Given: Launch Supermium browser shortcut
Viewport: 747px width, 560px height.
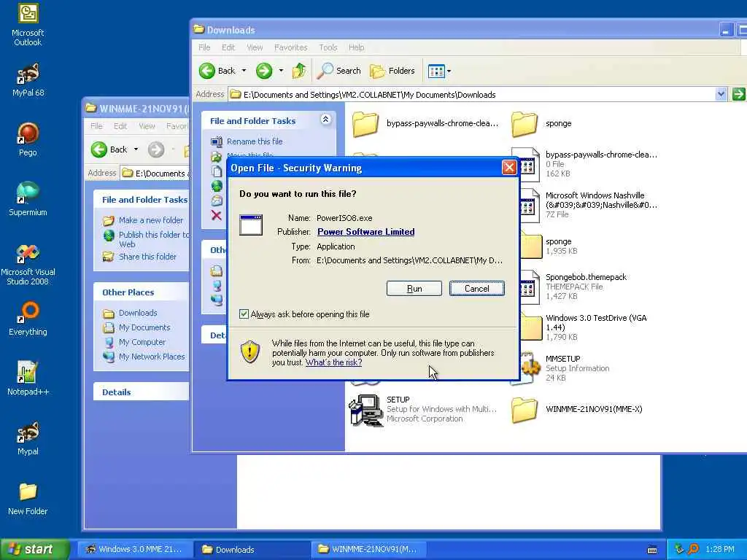Looking at the screenshot, I should [x=28, y=198].
